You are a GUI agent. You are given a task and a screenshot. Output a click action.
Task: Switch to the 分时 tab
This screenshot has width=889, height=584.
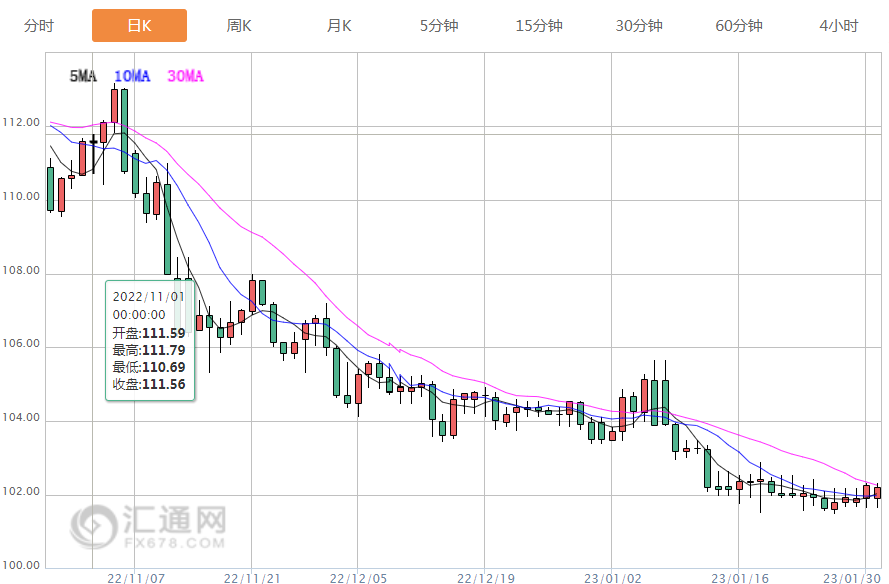pyautogui.click(x=39, y=26)
